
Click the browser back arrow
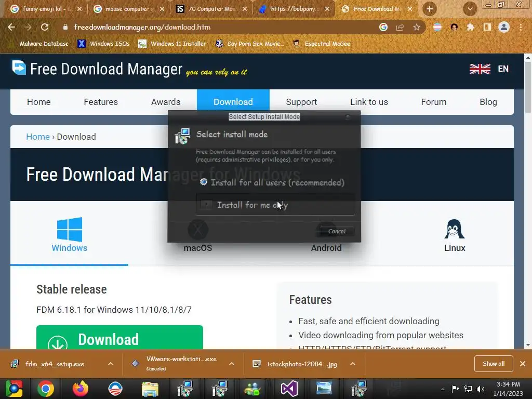point(11,27)
